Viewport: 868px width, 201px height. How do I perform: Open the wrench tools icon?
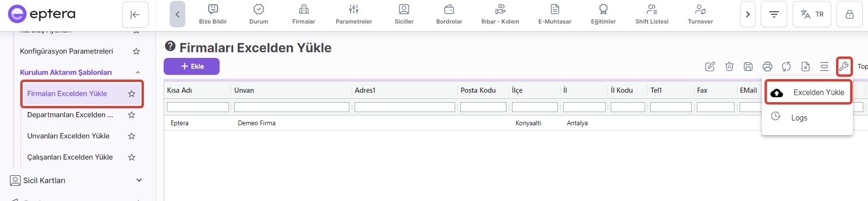[844, 66]
